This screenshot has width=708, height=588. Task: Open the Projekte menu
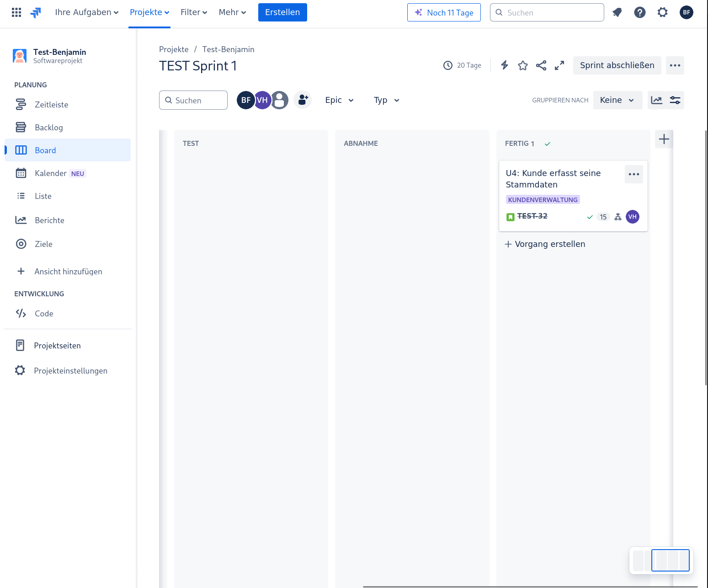coord(149,12)
